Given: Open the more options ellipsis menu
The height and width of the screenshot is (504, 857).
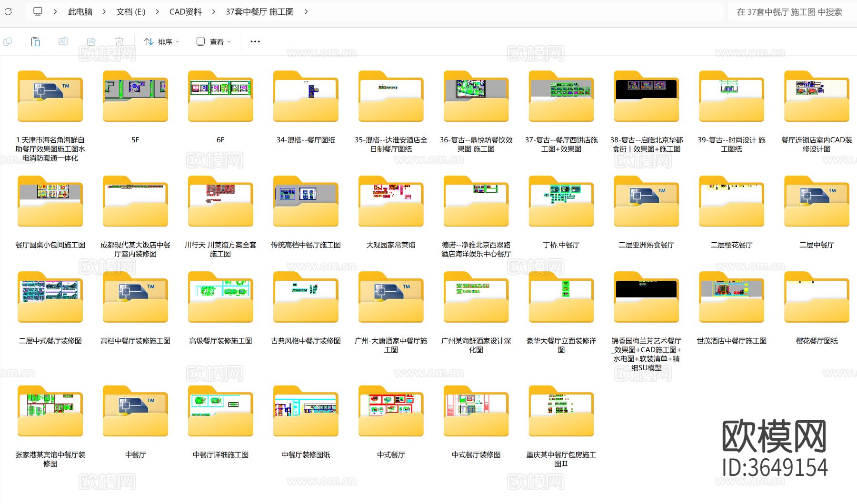Looking at the screenshot, I should 255,41.
